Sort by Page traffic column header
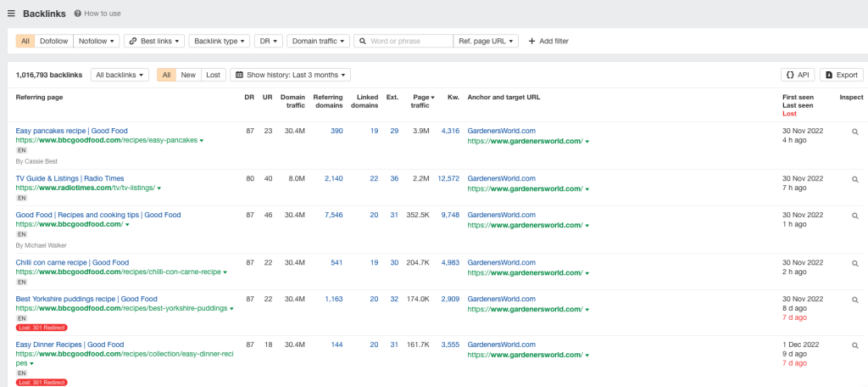The width and height of the screenshot is (868, 387). [x=421, y=102]
